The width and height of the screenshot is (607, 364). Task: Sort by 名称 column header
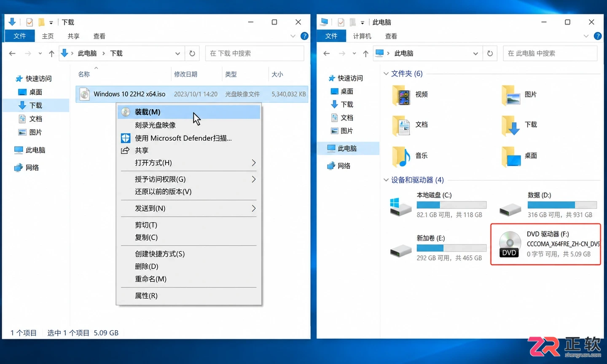pyautogui.click(x=84, y=75)
